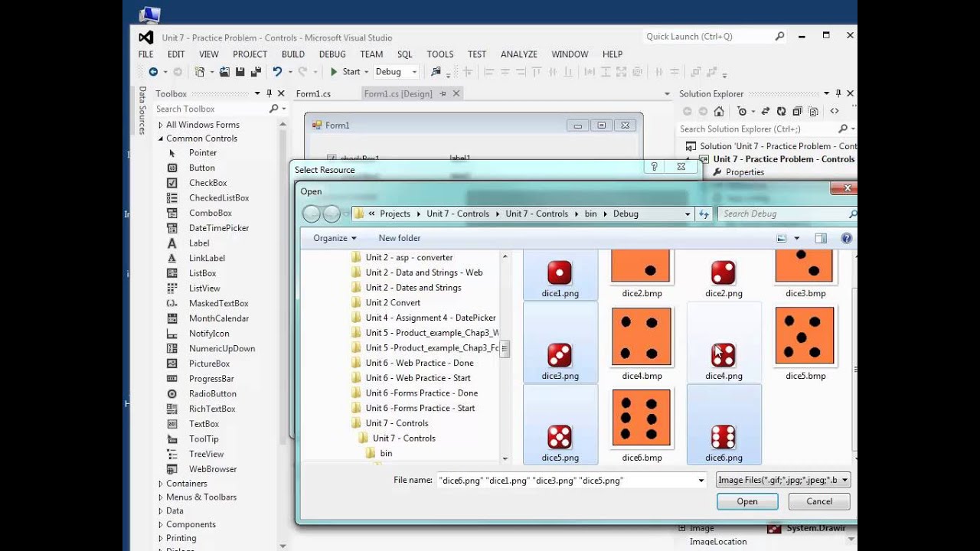Screen dimensions: 980x551
Task: Click the refresh icon beside the address bar
Action: click(704, 214)
